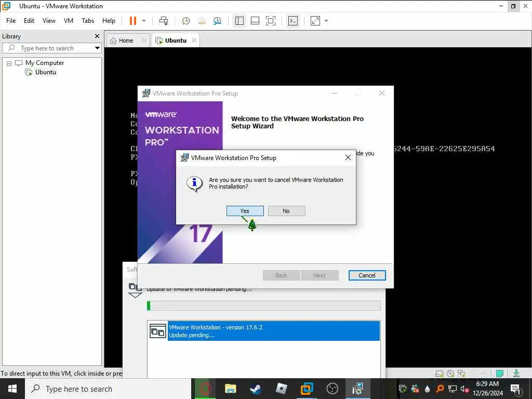This screenshot has height=399, width=532.
Task: Click the network tray icon
Action: (452, 389)
